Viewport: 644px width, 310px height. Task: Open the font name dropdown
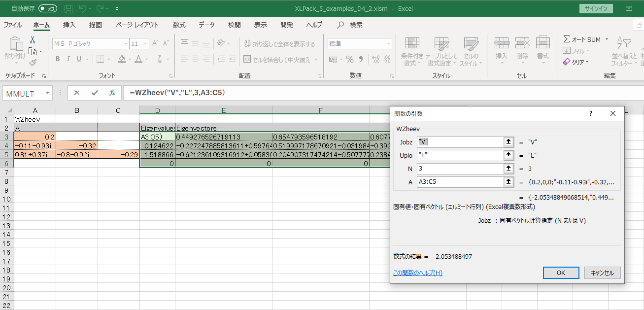[x=126, y=44]
